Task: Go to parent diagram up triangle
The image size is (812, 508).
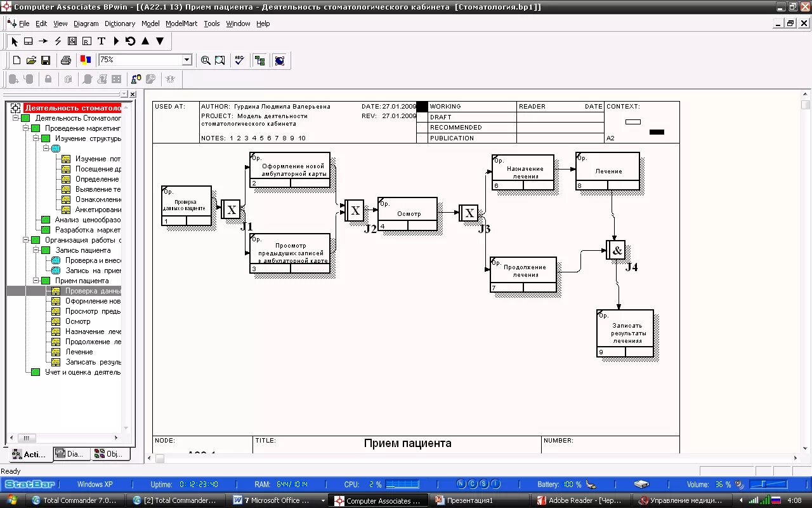Action: tap(145, 41)
